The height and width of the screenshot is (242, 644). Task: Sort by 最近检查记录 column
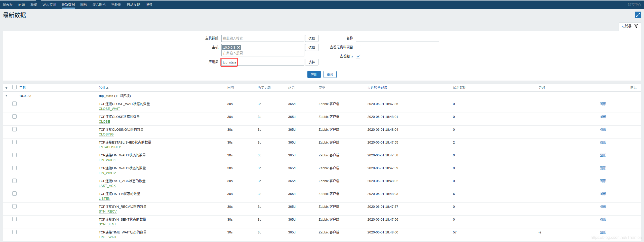click(x=377, y=88)
